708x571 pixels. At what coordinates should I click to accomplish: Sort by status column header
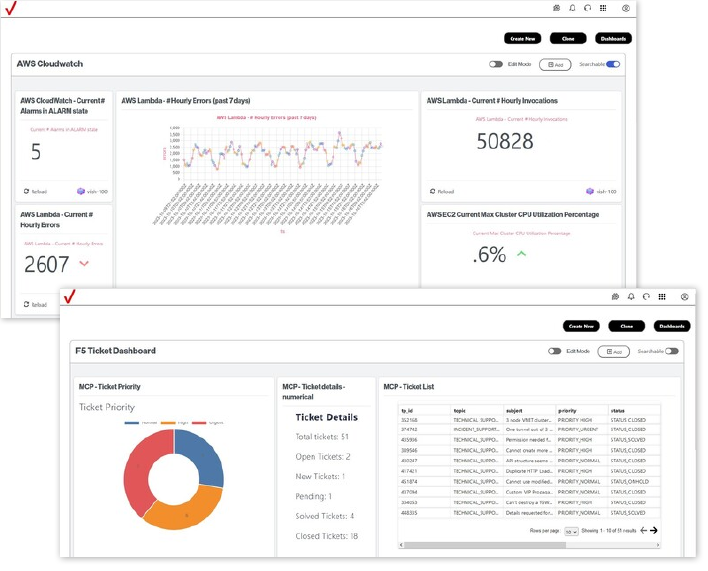point(618,411)
